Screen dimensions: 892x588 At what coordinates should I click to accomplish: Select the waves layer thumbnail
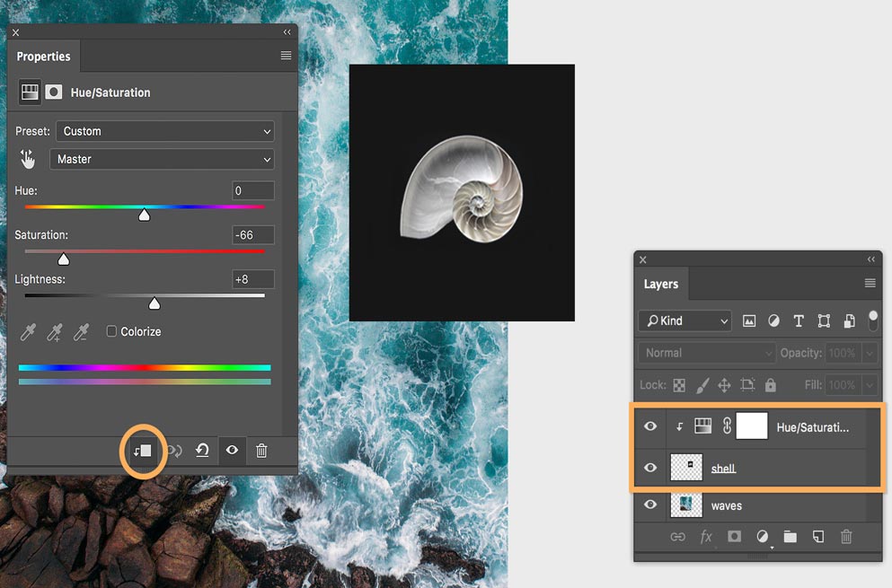(686, 505)
